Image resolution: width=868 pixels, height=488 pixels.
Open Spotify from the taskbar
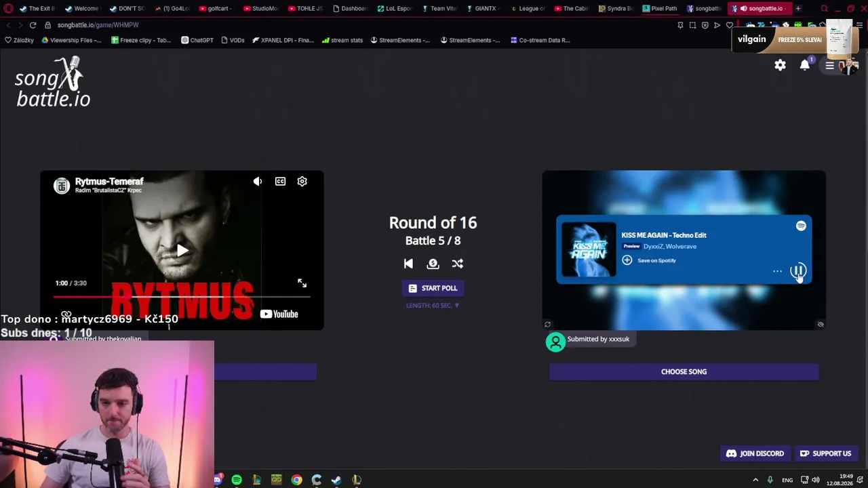click(237, 480)
